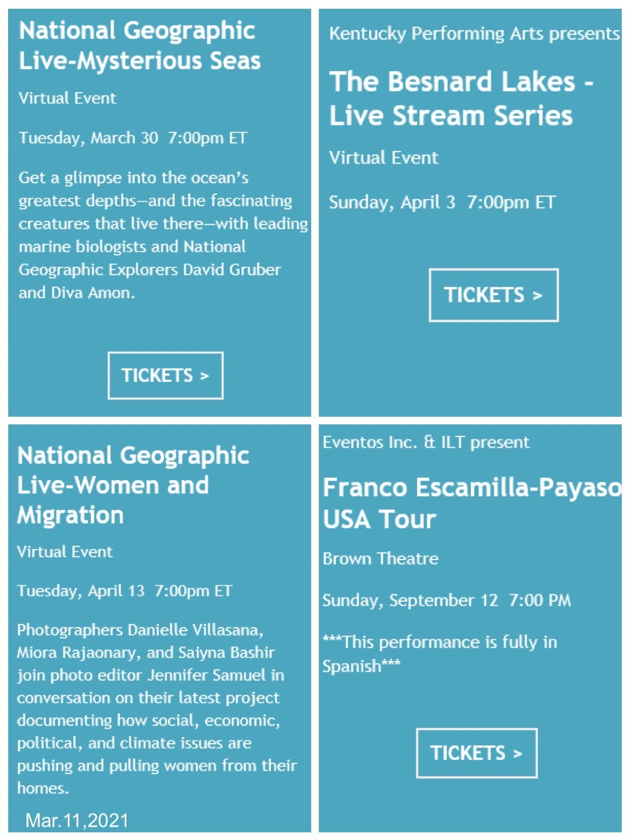Click Virtual Event label under Women and Migration
This screenshot has width=630, height=840.
pyautogui.click(x=65, y=552)
